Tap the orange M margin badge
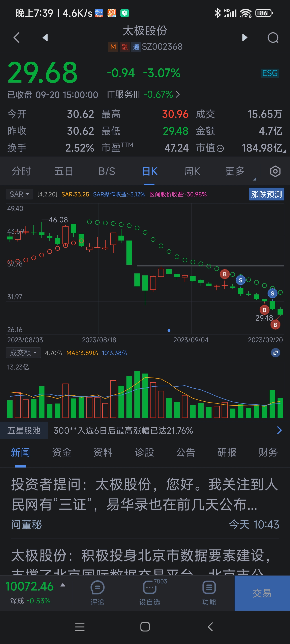 (113, 47)
